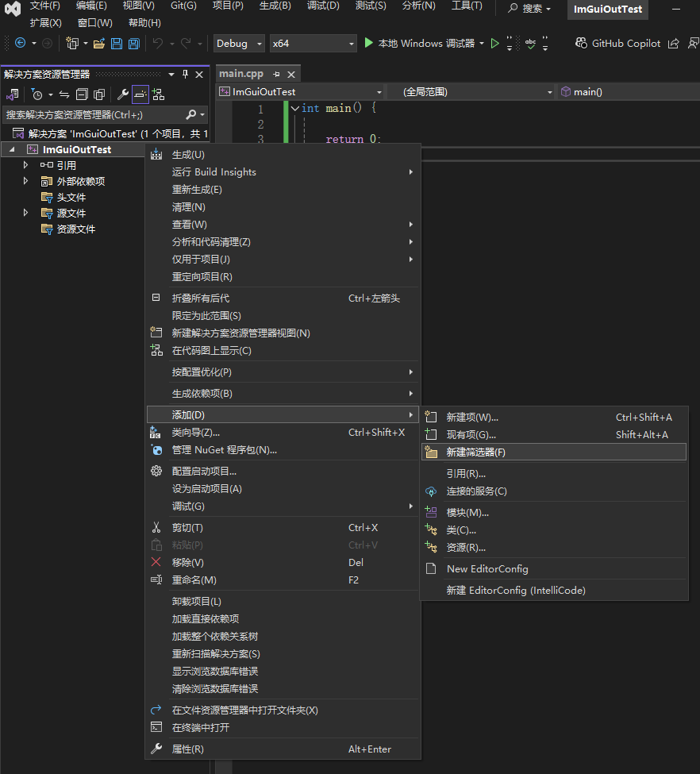700x774 pixels.
Task: Choose 新建筛选器(F) in submenu
Action: pyautogui.click(x=554, y=452)
